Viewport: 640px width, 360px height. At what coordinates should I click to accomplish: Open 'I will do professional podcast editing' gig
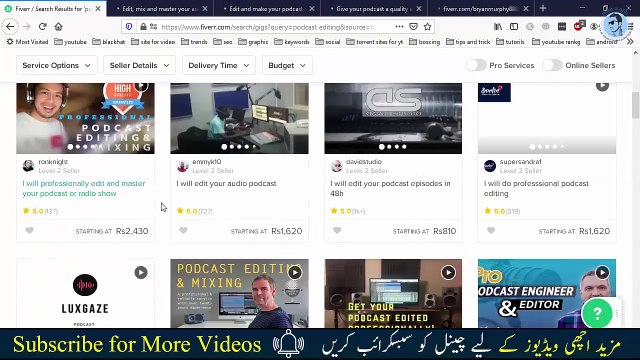click(536, 188)
